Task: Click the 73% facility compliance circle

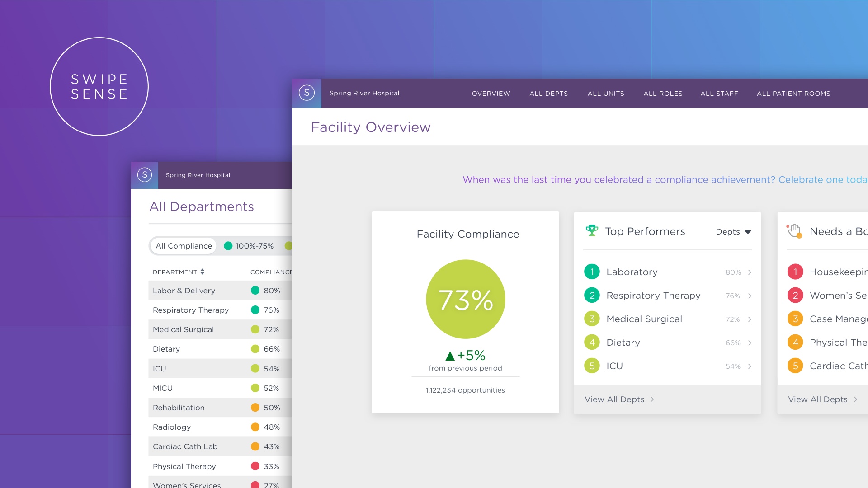Action: pyautogui.click(x=465, y=299)
